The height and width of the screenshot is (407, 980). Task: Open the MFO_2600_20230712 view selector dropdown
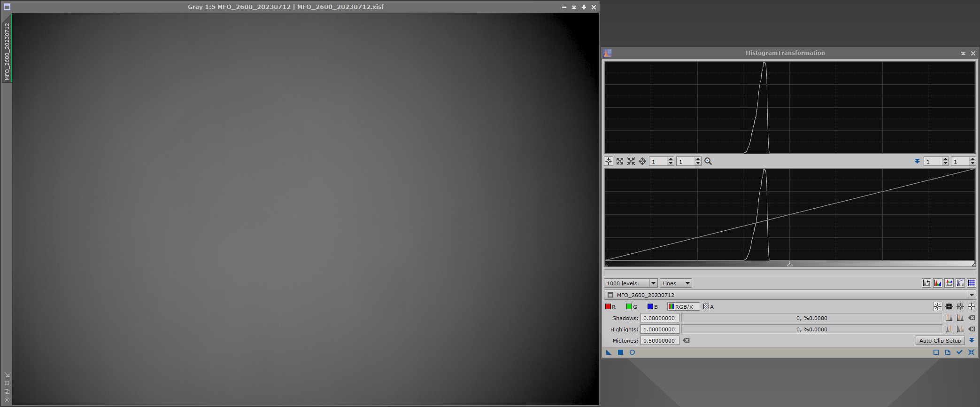[x=790, y=295]
